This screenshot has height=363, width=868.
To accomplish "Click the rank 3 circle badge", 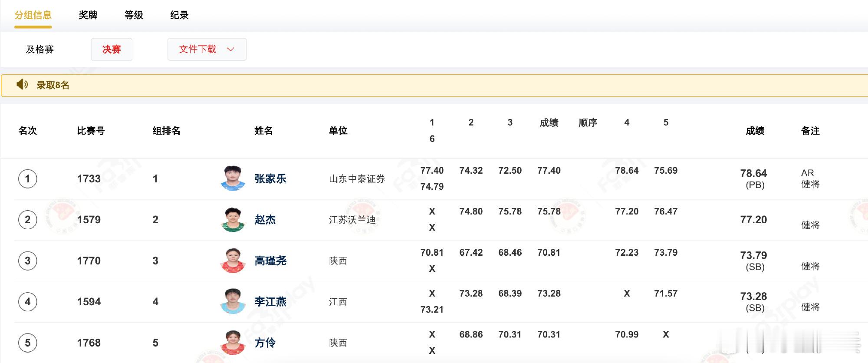I will (x=28, y=261).
